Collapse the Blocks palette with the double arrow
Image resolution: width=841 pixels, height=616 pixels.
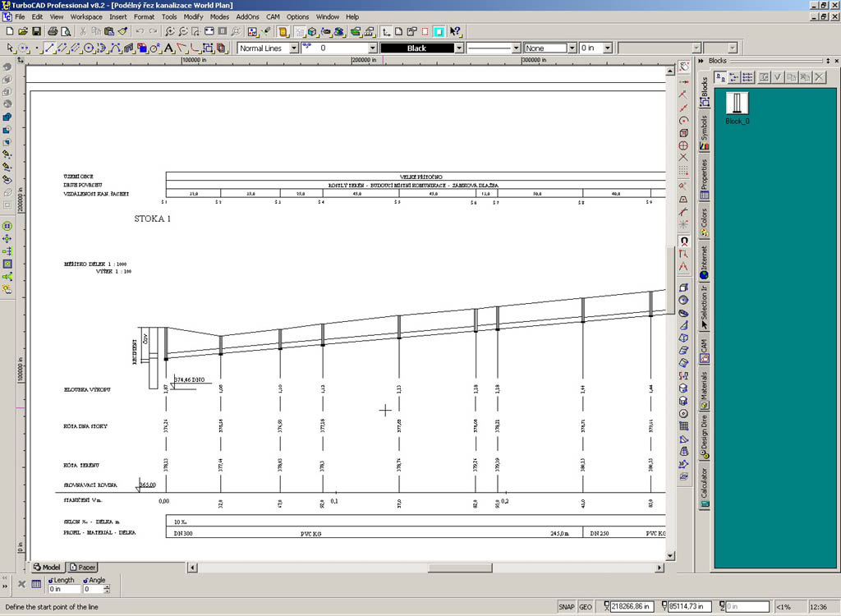[701, 61]
